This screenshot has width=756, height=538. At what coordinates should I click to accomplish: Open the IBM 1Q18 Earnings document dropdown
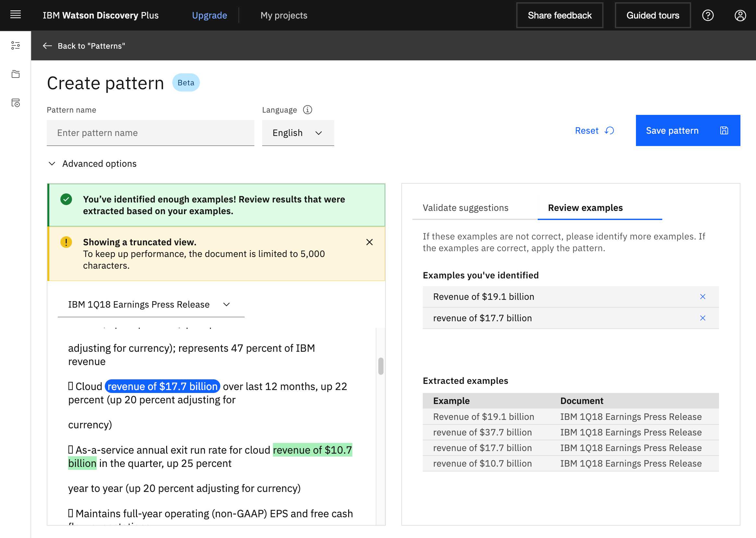151,304
